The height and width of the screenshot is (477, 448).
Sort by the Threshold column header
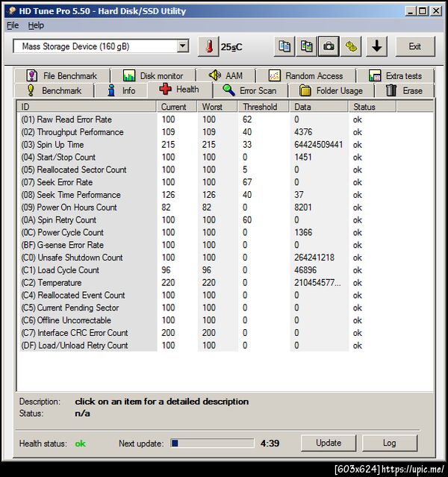pyautogui.click(x=264, y=107)
